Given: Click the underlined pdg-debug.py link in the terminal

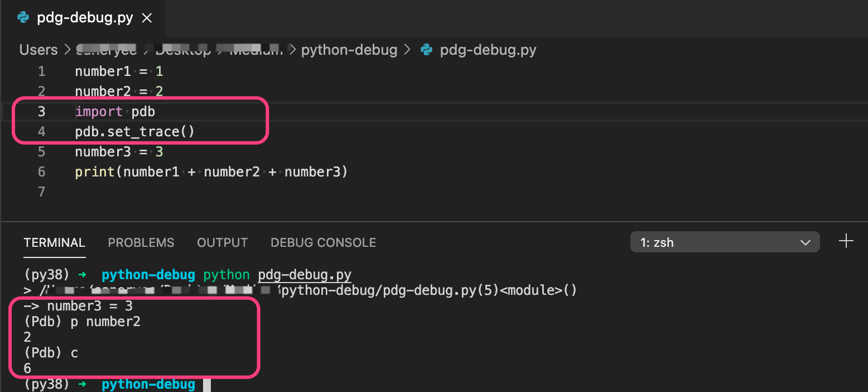Looking at the screenshot, I should [304, 274].
